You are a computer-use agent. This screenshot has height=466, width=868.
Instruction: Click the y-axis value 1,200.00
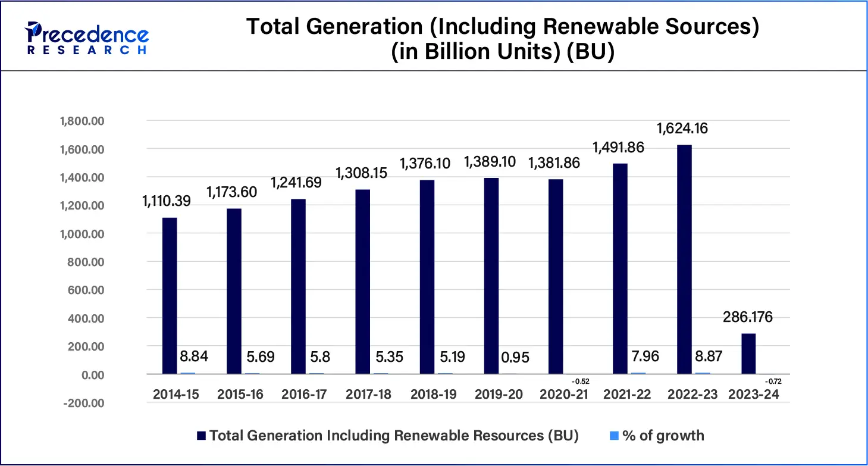pyautogui.click(x=81, y=206)
